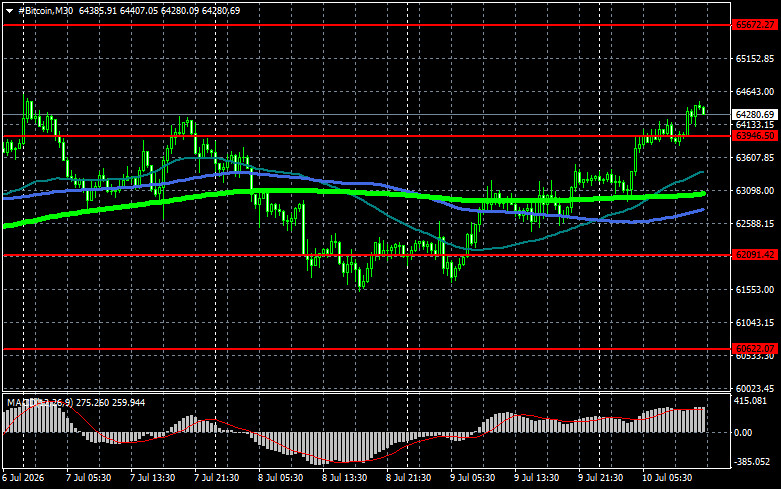Image resolution: width=781 pixels, height=489 pixels.
Task: Click the 415.081 MACD scale label
Action: (x=751, y=400)
